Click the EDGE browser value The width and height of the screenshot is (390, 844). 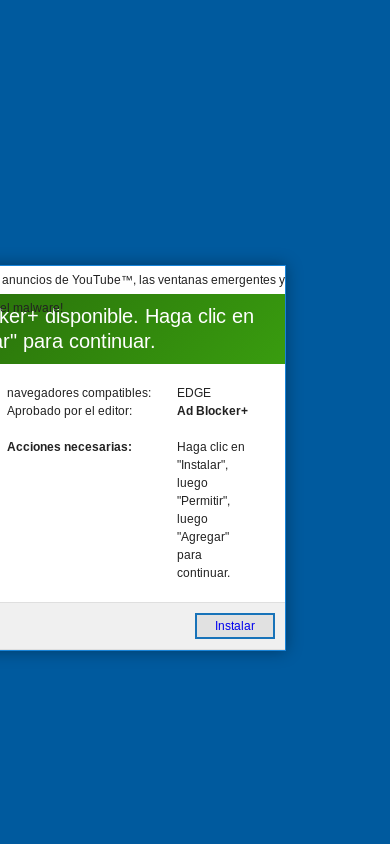click(x=194, y=393)
